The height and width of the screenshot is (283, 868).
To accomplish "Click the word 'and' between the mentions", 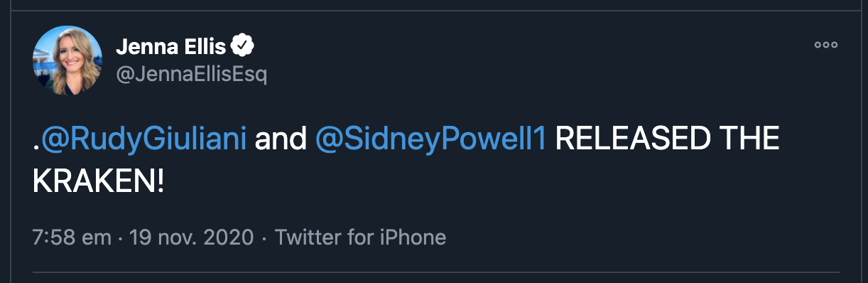I will coord(281,140).
